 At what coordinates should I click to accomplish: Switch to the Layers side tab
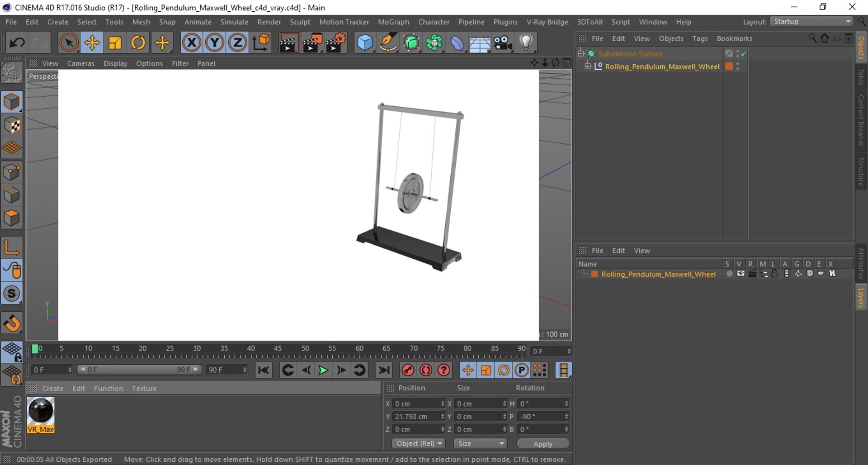(861, 298)
